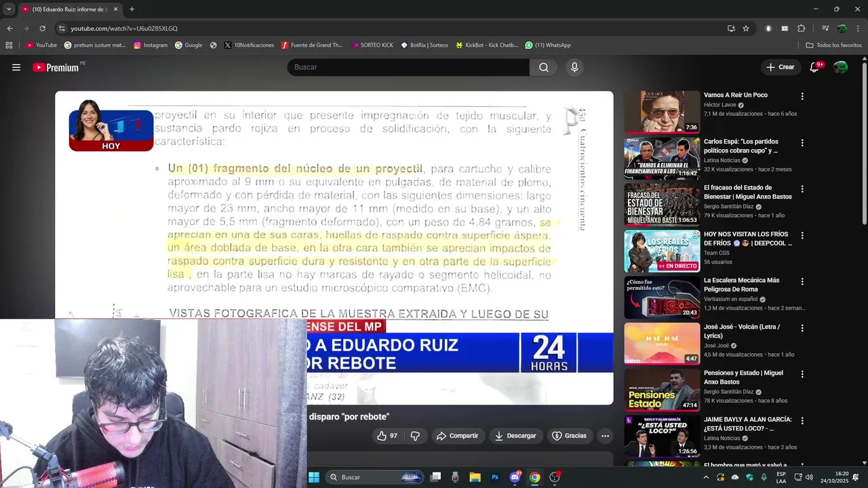Click Descargar to download the video
The width and height of the screenshot is (868, 488).
click(x=515, y=436)
